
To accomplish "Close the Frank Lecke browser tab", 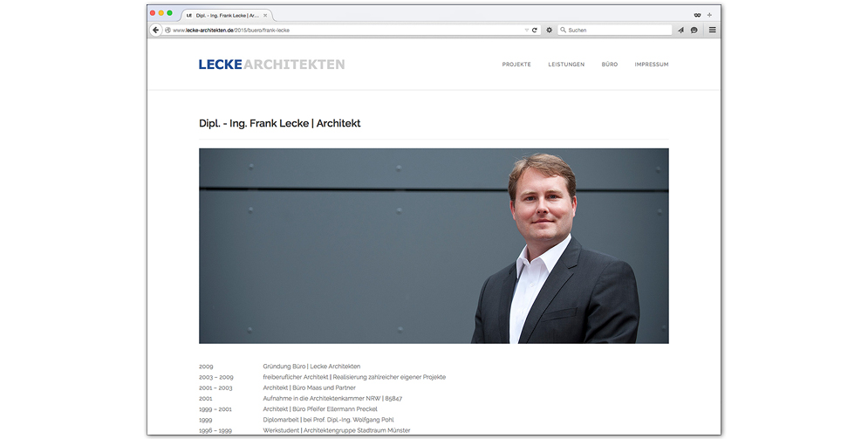I will [266, 16].
